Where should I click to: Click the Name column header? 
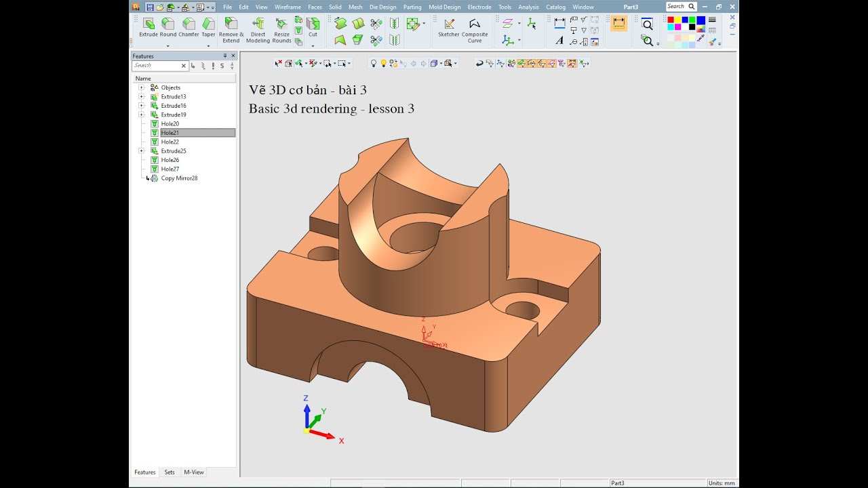coord(184,79)
